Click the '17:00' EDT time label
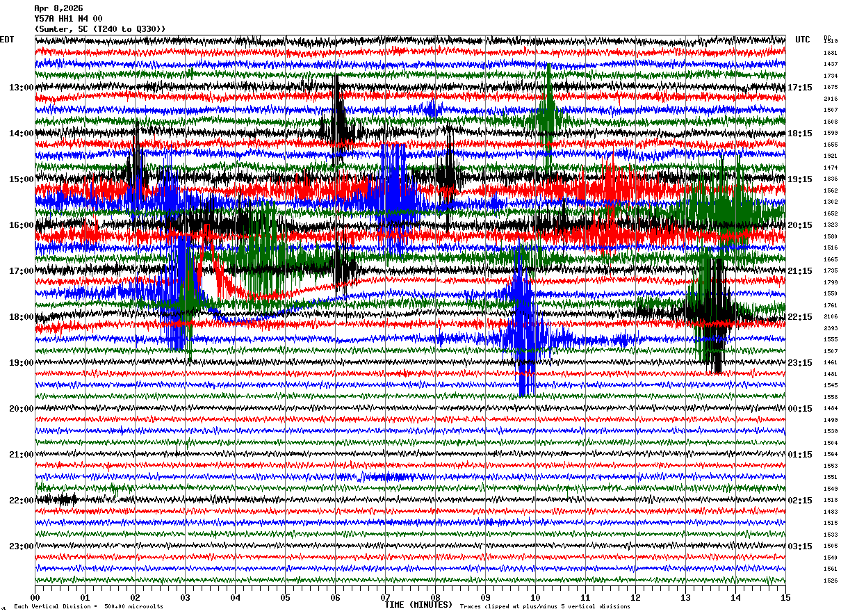 pyautogui.click(x=22, y=271)
